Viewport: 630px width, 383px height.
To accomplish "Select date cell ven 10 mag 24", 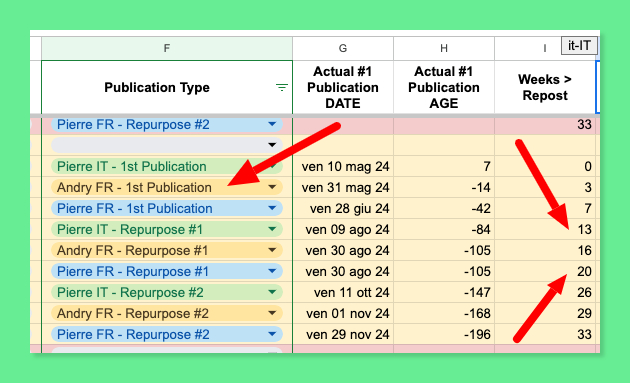I will click(343, 166).
